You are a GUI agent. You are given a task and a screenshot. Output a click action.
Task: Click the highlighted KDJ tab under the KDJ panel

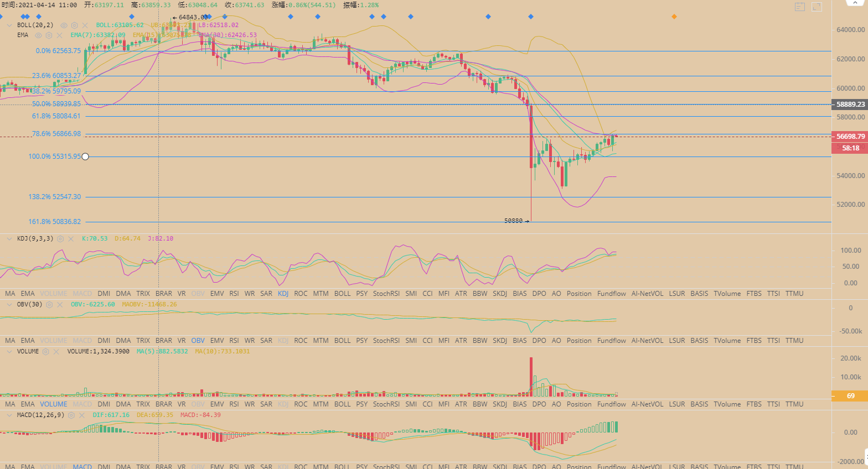point(283,294)
